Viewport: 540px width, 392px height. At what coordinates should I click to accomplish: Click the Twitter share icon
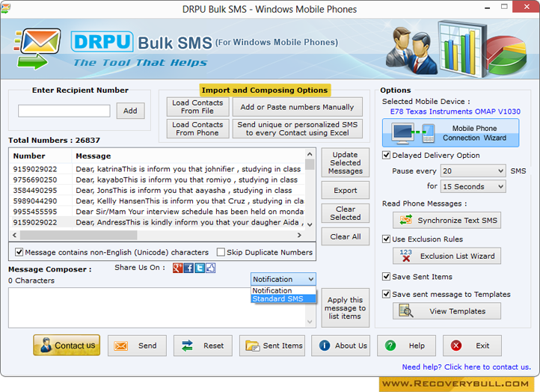[x=200, y=268]
